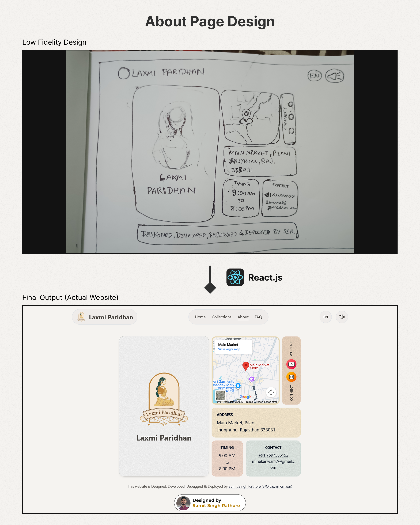Click the Laxmi Paridhan navbar logo icon
Screen dimensions: 420x525
click(x=81, y=317)
